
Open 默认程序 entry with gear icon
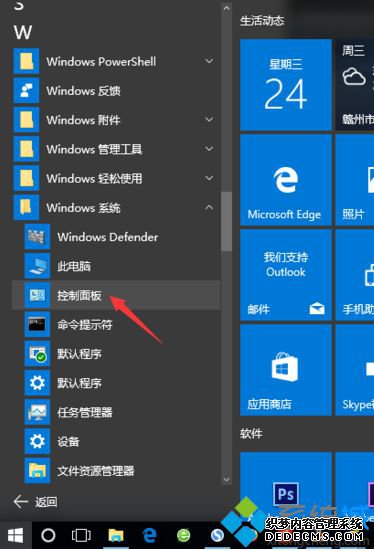[116, 383]
